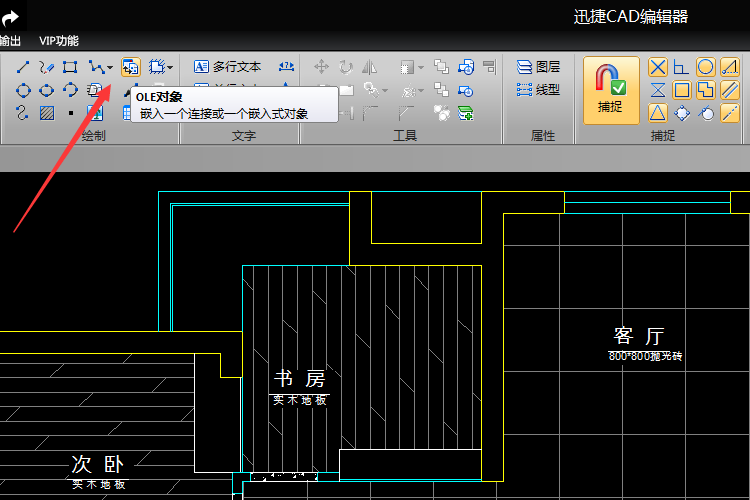Select the Rectangle drawing tool
The image size is (750, 500).
pos(70,67)
